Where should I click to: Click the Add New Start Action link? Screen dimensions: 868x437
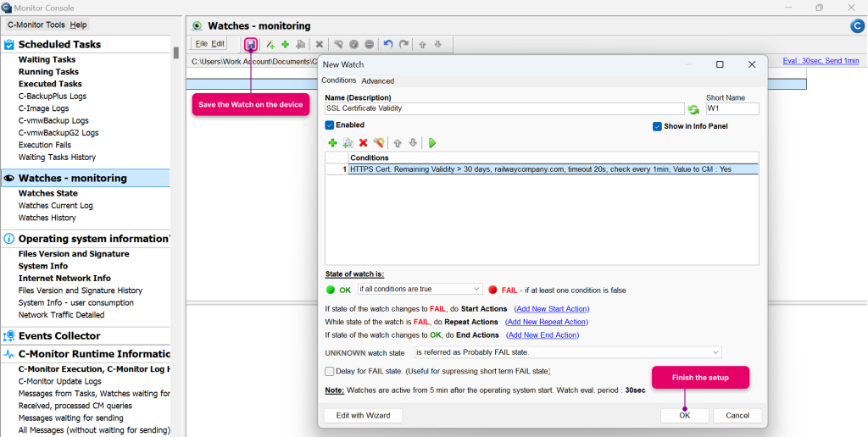[x=551, y=308]
